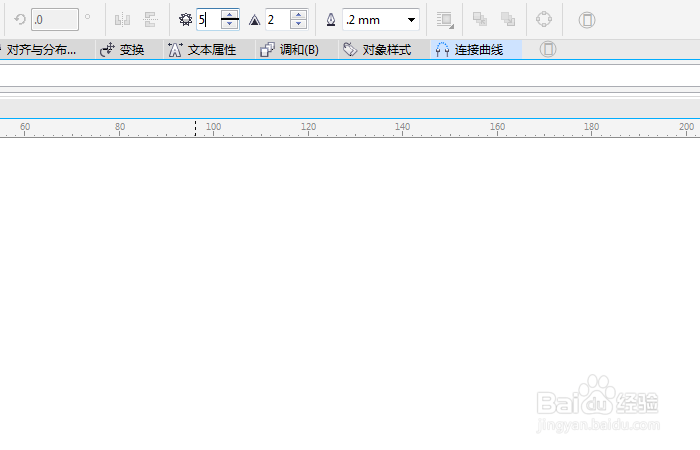Increase the number of points with up arrow

[229, 14]
